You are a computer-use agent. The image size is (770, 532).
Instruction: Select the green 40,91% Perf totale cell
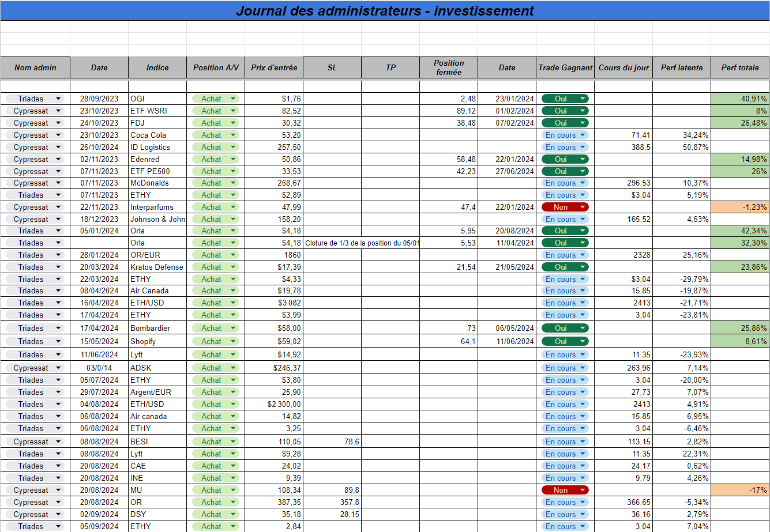(x=740, y=99)
